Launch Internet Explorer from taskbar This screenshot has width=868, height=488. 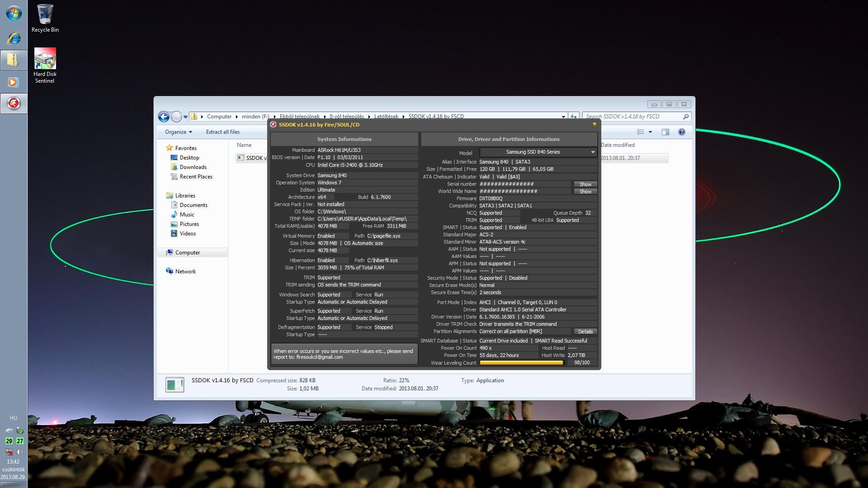coord(14,38)
